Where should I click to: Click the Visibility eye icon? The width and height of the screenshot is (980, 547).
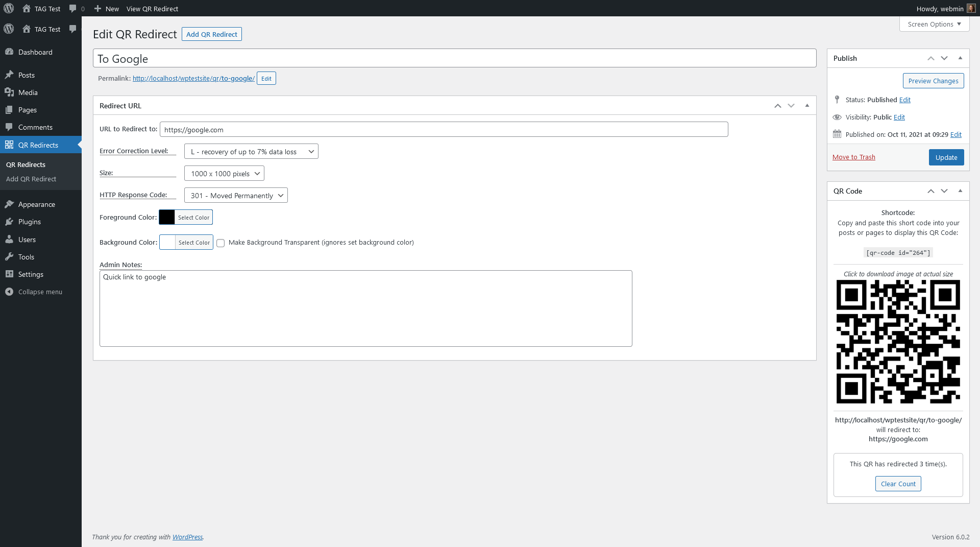[837, 117]
